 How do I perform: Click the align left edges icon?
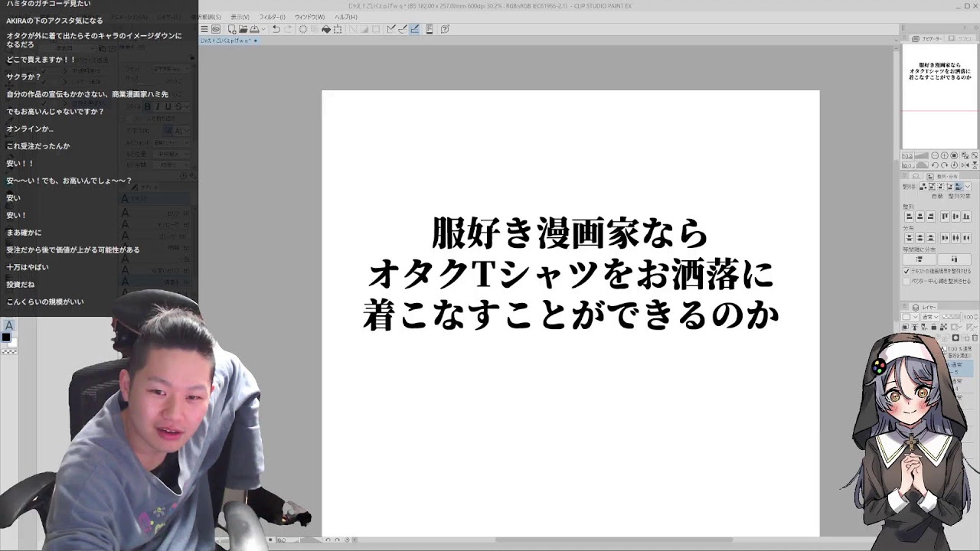909,217
